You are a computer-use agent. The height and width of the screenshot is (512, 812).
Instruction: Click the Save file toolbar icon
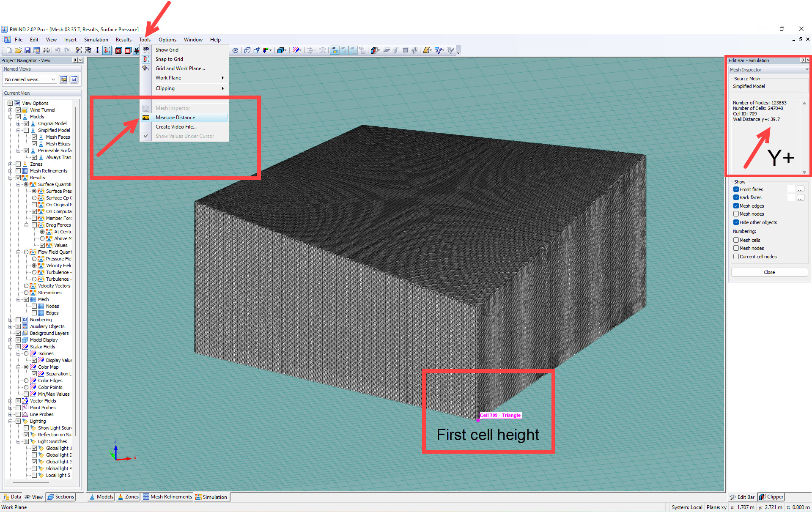[x=27, y=50]
